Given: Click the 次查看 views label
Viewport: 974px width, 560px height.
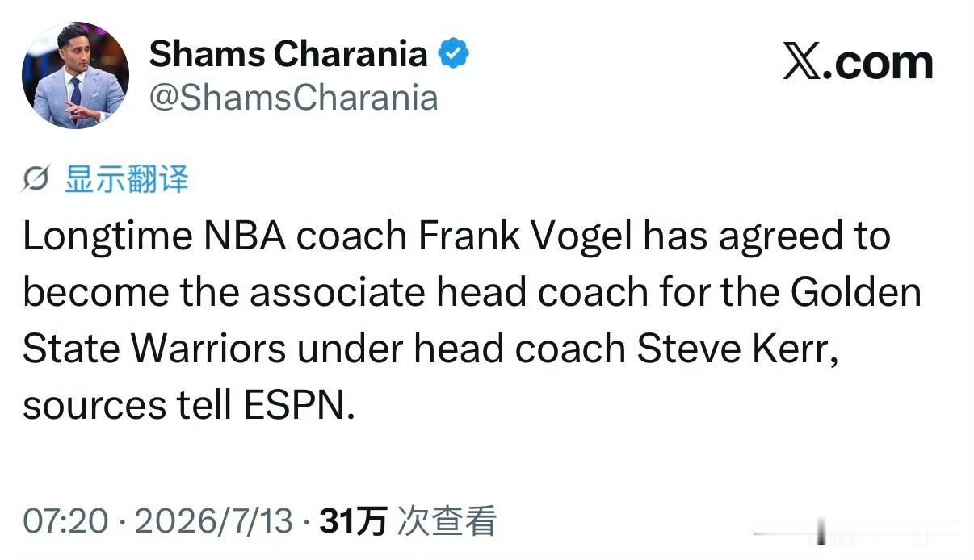Looking at the screenshot, I should 447,521.
